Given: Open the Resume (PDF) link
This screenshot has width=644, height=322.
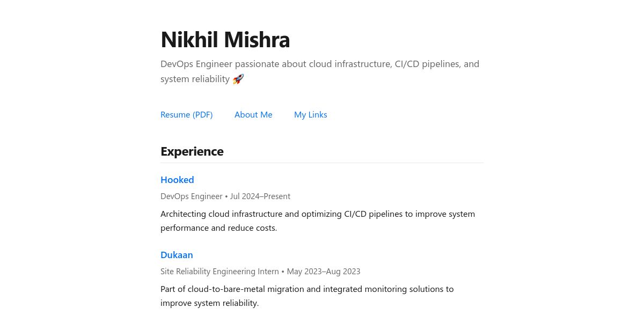Looking at the screenshot, I should [186, 114].
